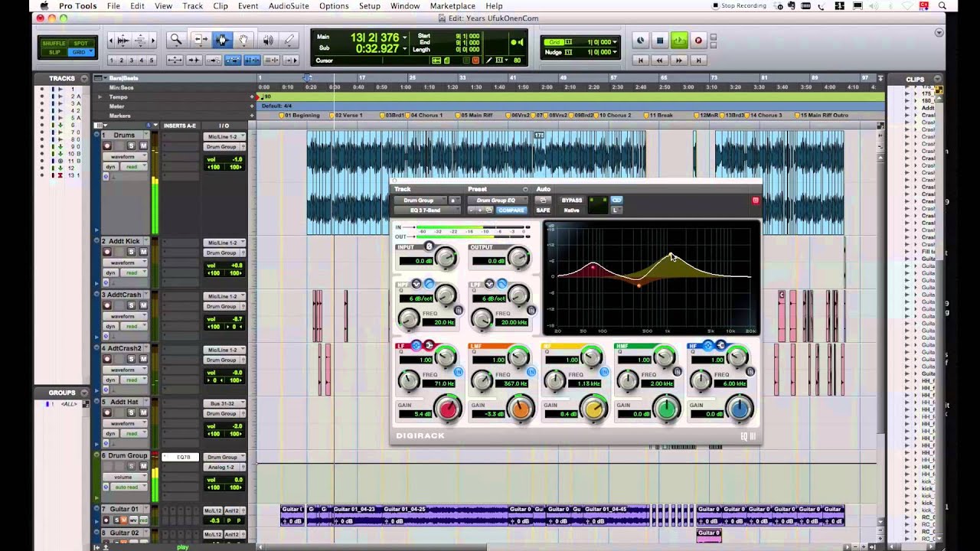Screen dimensions: 980x551
Task: Click the Record transport button
Action: tap(697, 41)
